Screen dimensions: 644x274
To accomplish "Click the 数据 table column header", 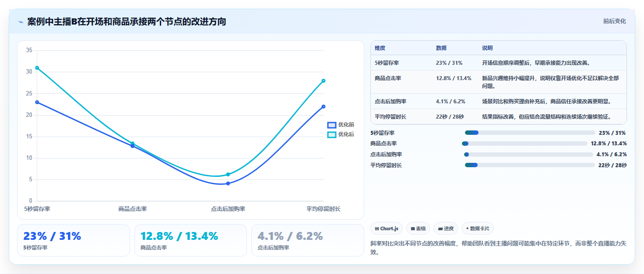I will 441,48.
